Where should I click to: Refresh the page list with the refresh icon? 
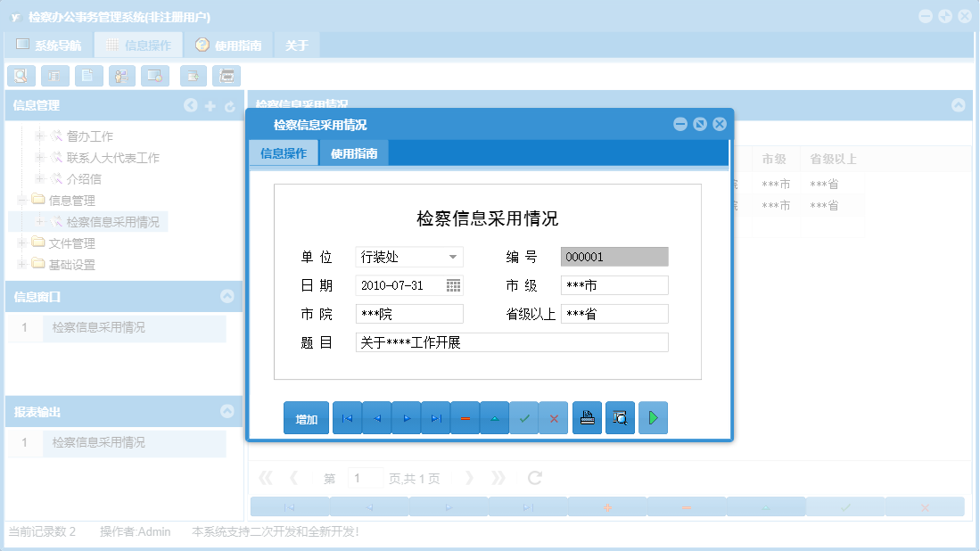pyautogui.click(x=533, y=477)
